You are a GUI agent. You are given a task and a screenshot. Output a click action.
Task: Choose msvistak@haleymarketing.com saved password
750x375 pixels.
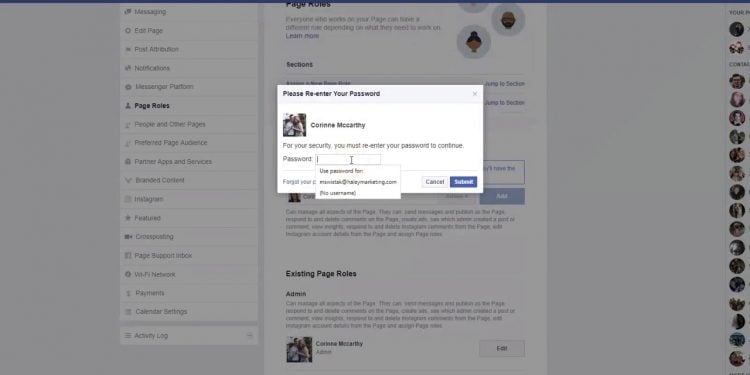pyautogui.click(x=358, y=182)
